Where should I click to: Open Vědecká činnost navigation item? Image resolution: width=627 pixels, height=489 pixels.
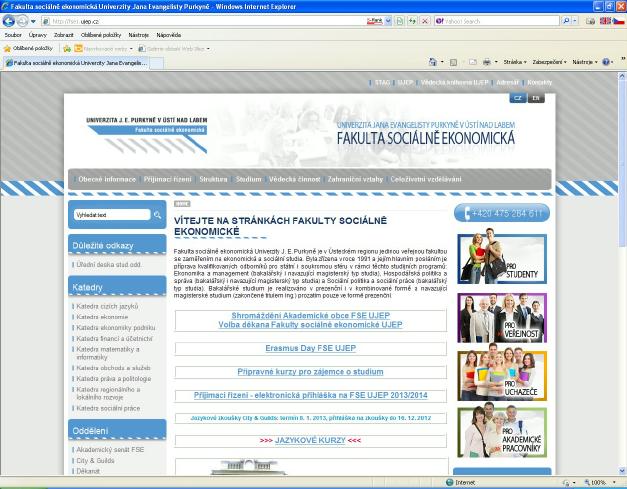click(295, 180)
